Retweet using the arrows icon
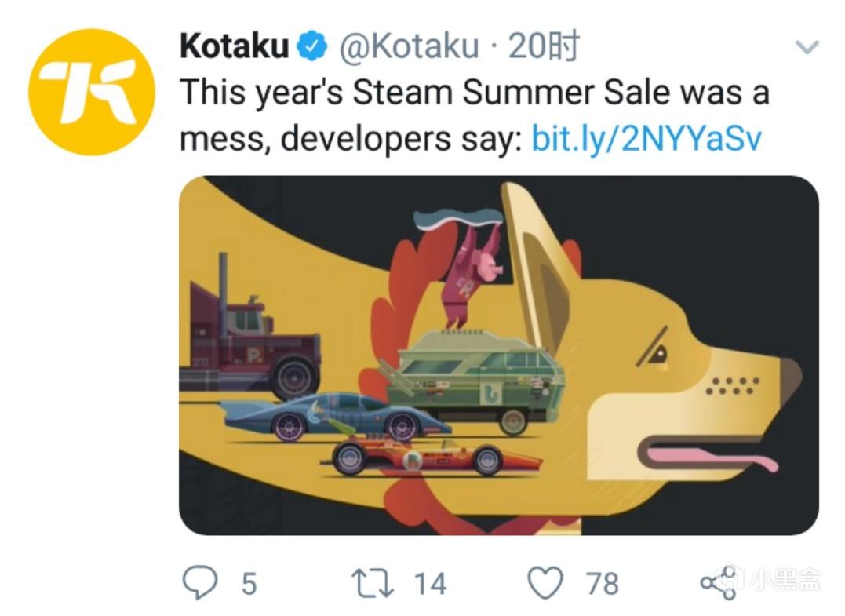The image size is (845, 616). pos(373,583)
